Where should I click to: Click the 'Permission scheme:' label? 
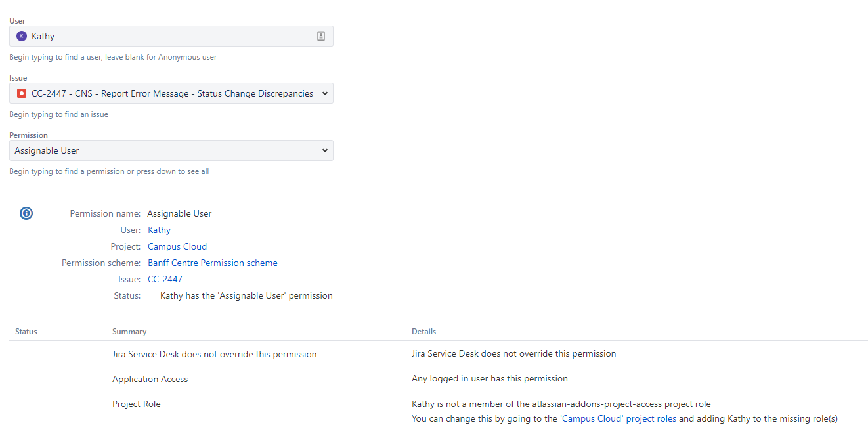[x=101, y=263]
